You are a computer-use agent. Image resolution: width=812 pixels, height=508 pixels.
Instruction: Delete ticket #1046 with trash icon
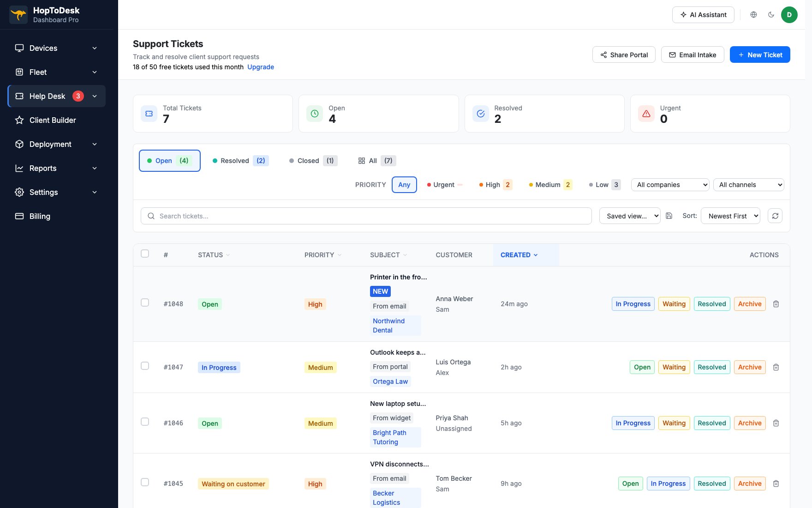point(776,423)
